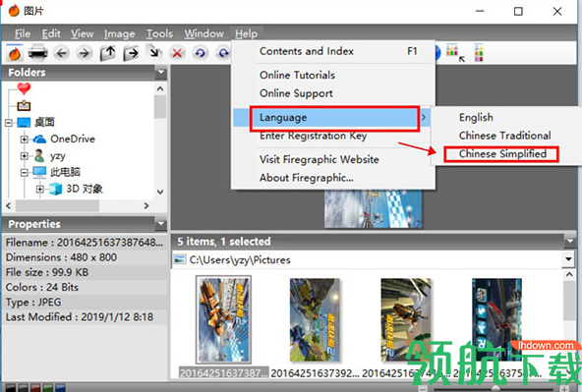Open the File menu
The width and height of the screenshot is (582, 392).
pyautogui.click(x=23, y=33)
